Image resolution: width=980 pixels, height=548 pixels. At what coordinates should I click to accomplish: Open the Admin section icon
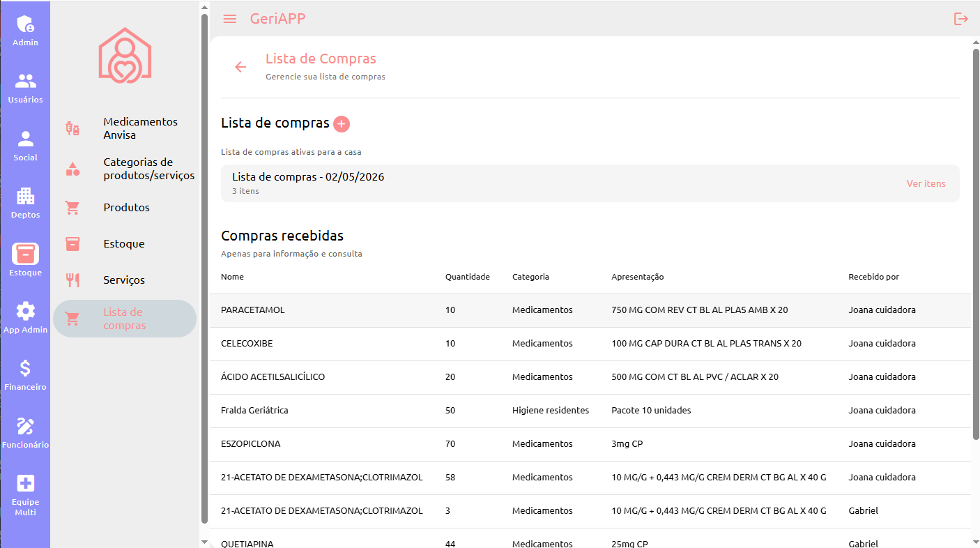25,24
